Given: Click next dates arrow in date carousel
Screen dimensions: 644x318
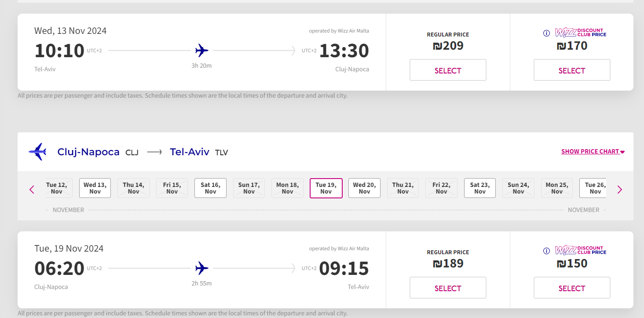Looking at the screenshot, I should click(619, 190).
